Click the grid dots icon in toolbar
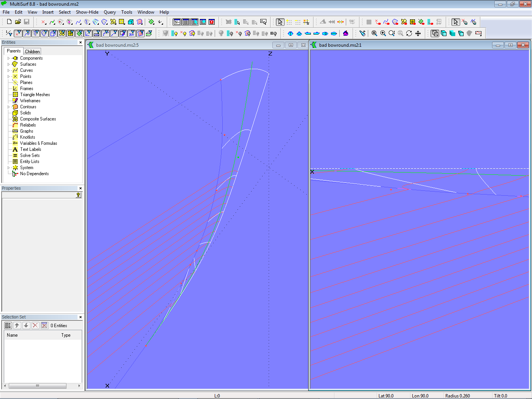 [369, 22]
